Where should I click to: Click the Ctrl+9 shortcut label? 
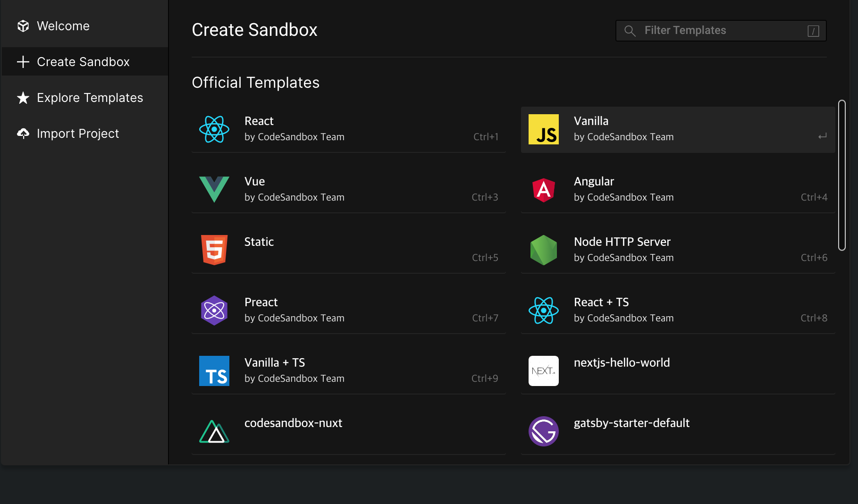[x=485, y=378]
